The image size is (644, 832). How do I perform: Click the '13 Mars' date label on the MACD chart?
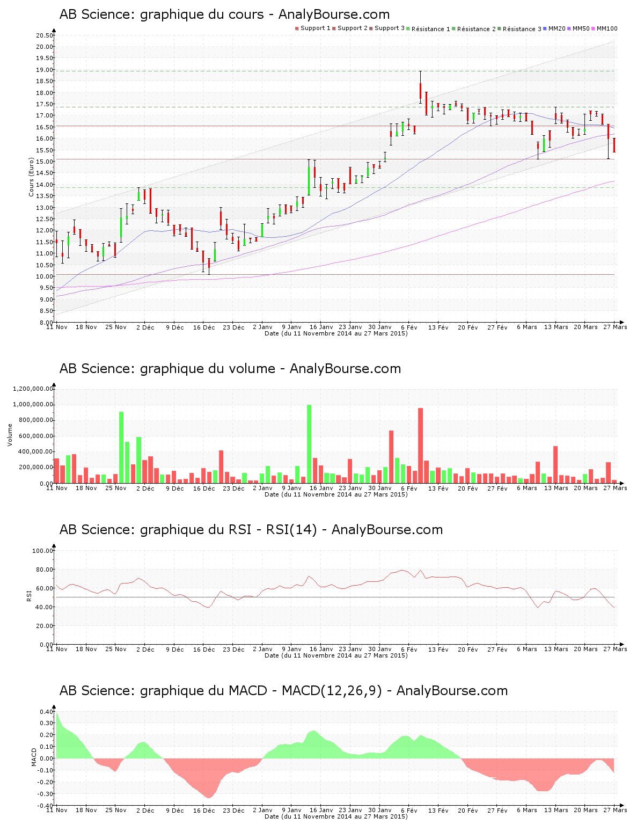(556, 810)
